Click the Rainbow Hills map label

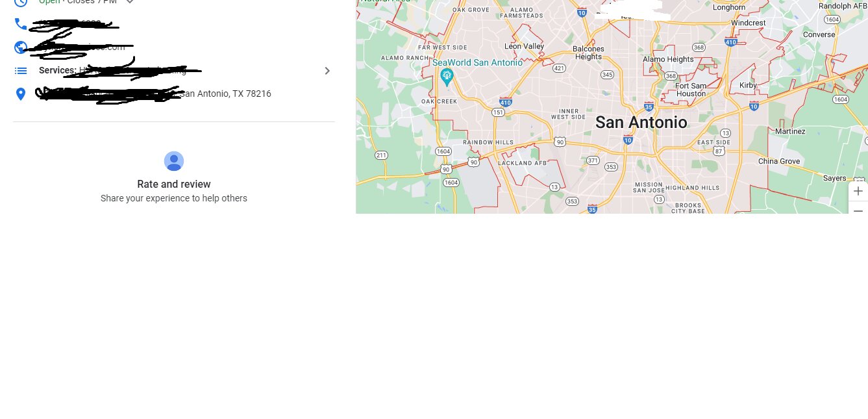[488, 142]
